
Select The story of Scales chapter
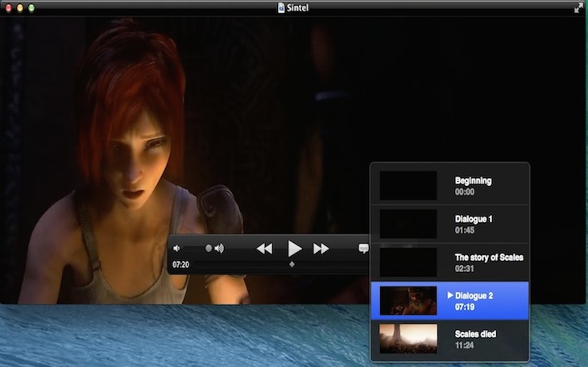pyautogui.click(x=449, y=262)
